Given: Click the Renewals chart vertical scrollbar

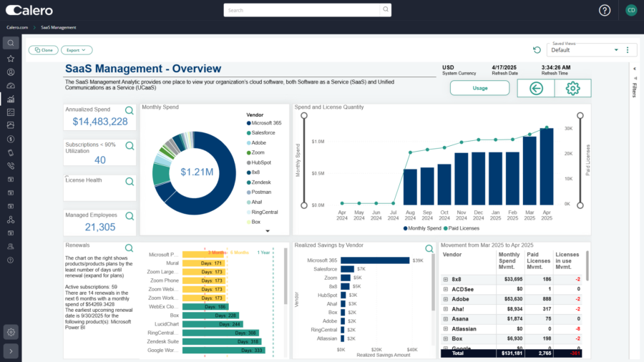Looking at the screenshot, I should [286, 277].
